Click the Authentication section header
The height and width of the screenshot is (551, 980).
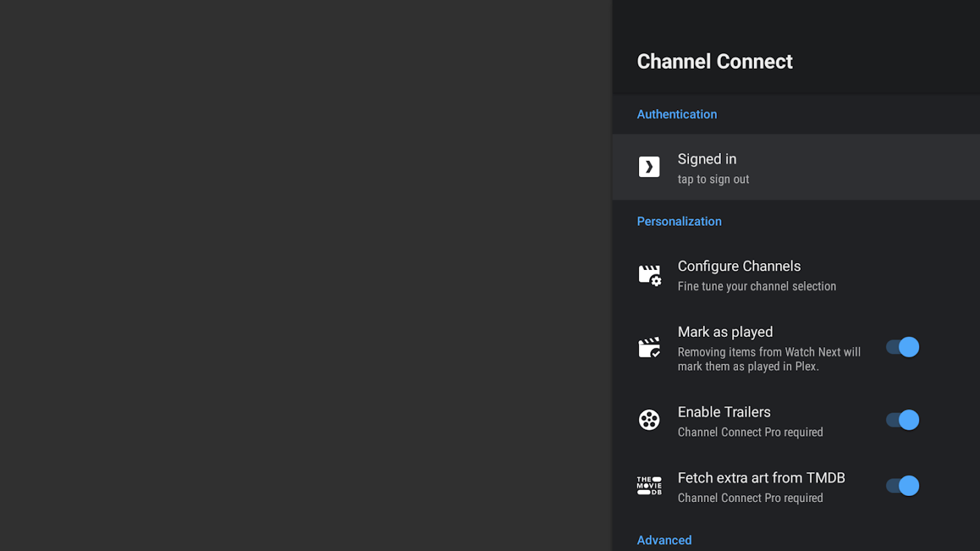tap(677, 114)
